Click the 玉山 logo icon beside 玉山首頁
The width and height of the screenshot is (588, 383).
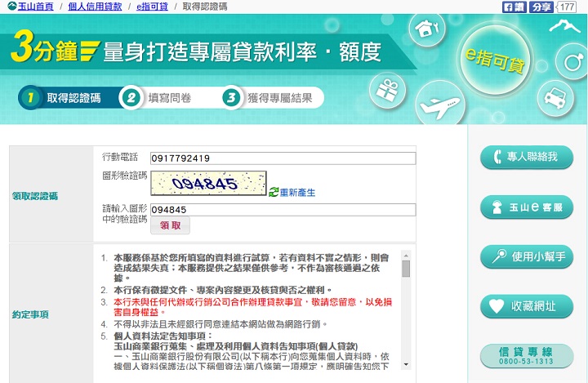(x=12, y=6)
